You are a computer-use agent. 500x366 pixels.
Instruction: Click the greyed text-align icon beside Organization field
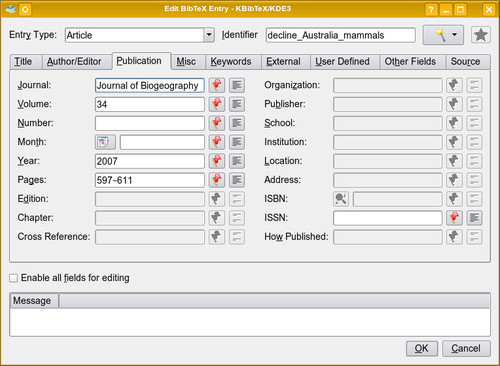(x=474, y=85)
